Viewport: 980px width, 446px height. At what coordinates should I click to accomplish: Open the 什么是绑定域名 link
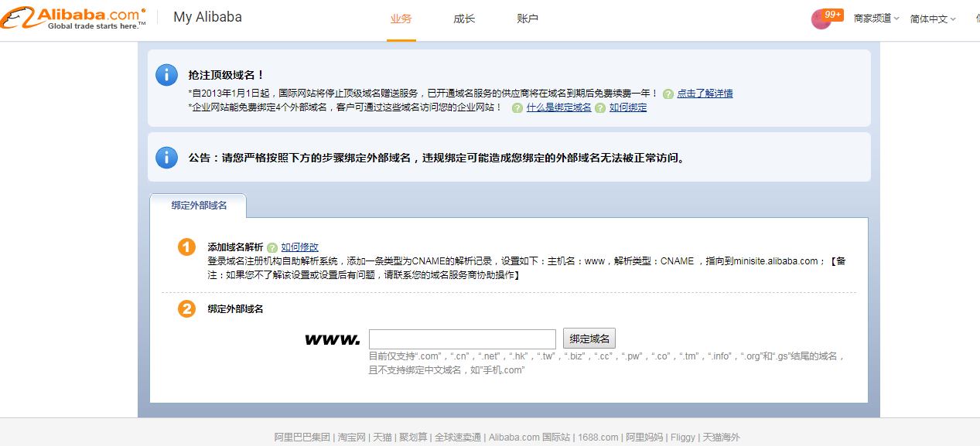pyautogui.click(x=558, y=107)
